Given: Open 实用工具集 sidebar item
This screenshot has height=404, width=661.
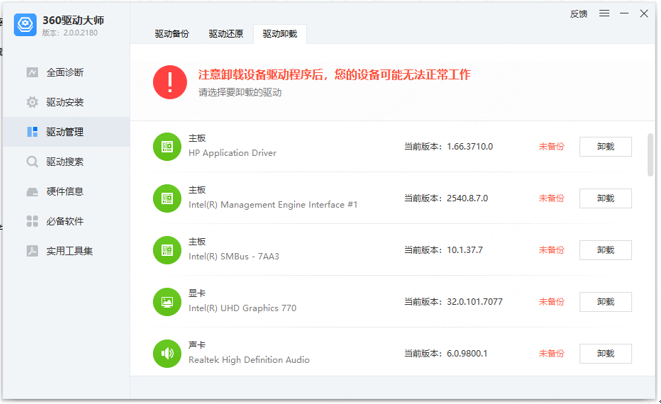Looking at the screenshot, I should tap(59, 251).
